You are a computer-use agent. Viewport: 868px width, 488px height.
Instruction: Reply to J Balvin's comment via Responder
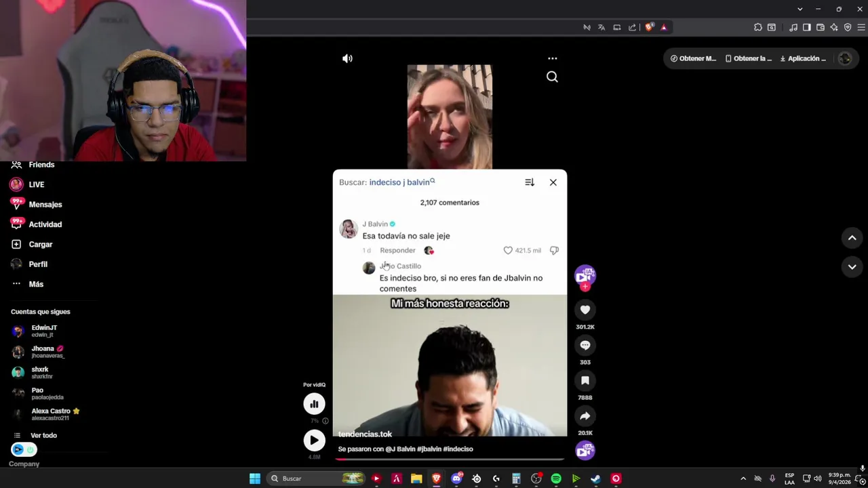(397, 250)
